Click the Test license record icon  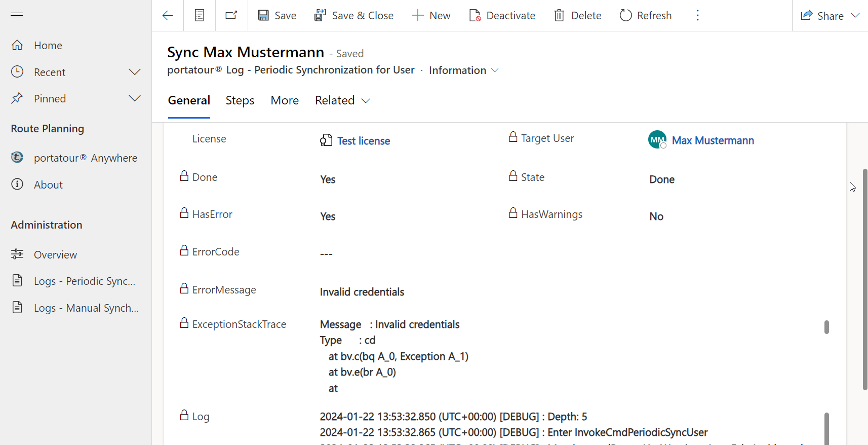tap(326, 140)
